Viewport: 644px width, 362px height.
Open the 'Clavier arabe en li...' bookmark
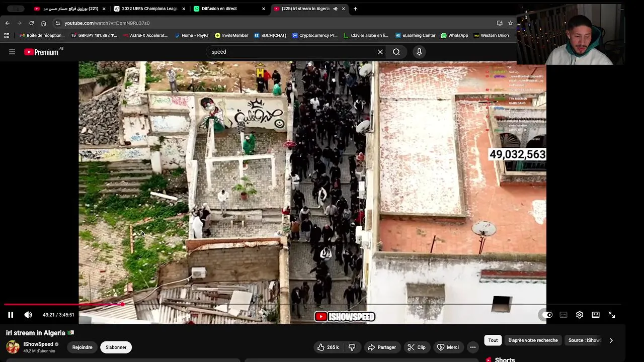click(x=366, y=36)
